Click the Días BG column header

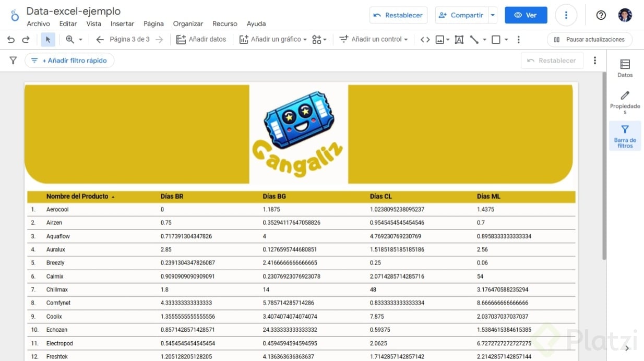(274, 197)
